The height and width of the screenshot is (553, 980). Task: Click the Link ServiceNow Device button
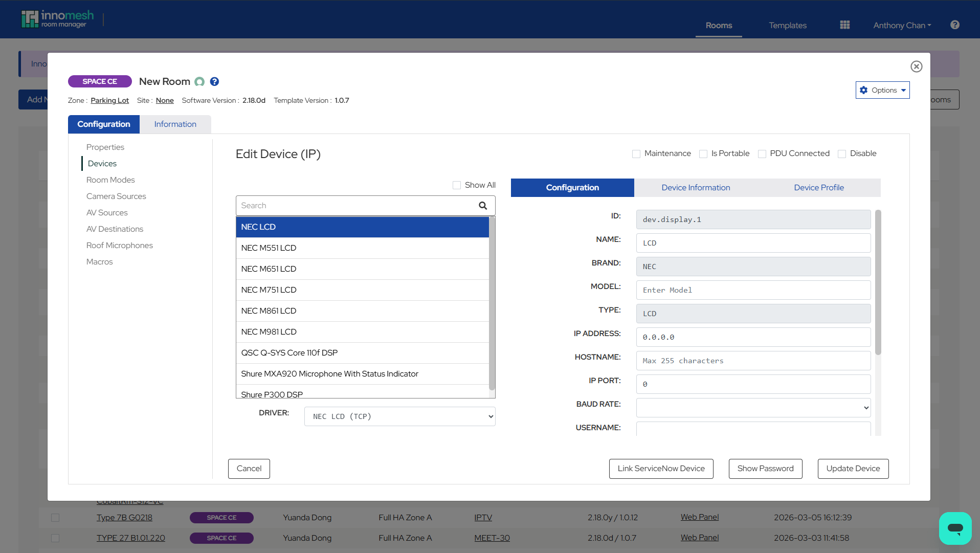(661, 469)
